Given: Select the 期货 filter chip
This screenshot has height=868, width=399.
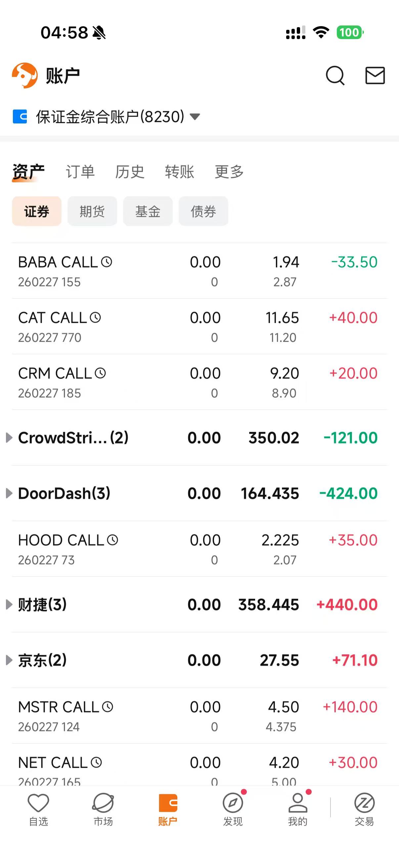Looking at the screenshot, I should (92, 211).
